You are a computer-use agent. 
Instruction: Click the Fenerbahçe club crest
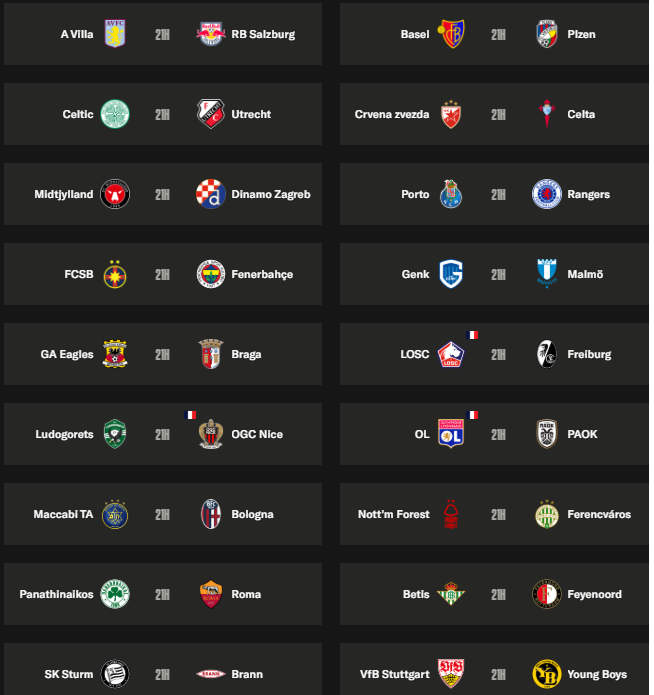(211, 274)
